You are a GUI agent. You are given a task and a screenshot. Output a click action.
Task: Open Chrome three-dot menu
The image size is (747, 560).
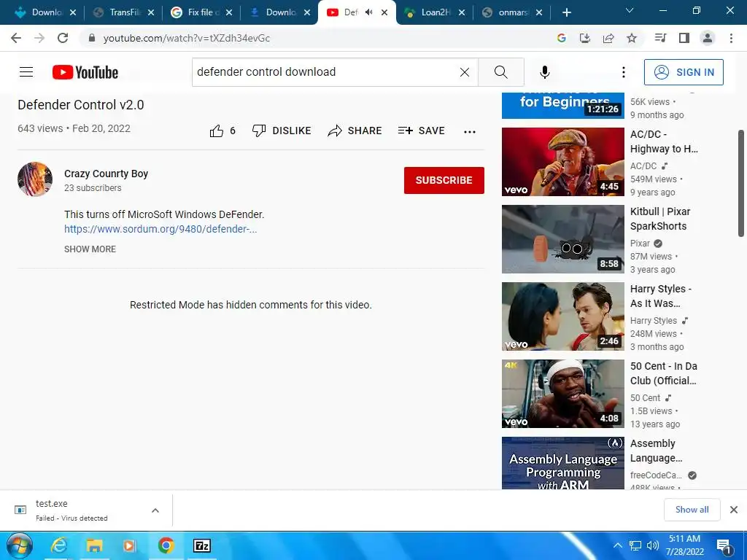[731, 38]
